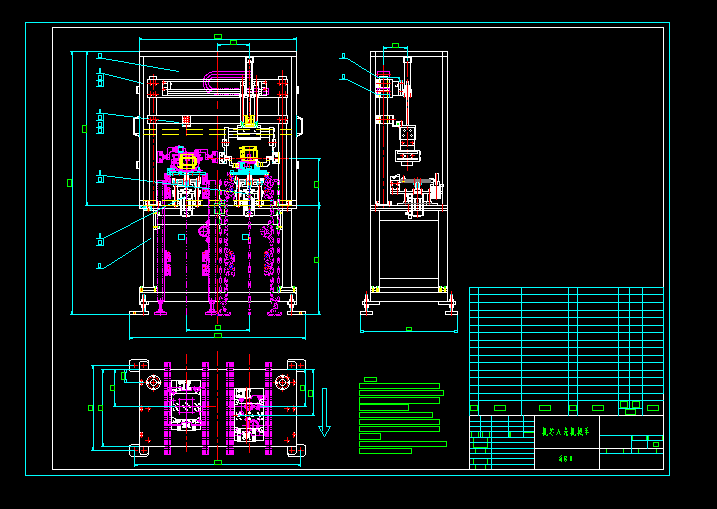Select the gripper block on side view cylinder
Viewport: 717px width, 509px height.
(408, 133)
